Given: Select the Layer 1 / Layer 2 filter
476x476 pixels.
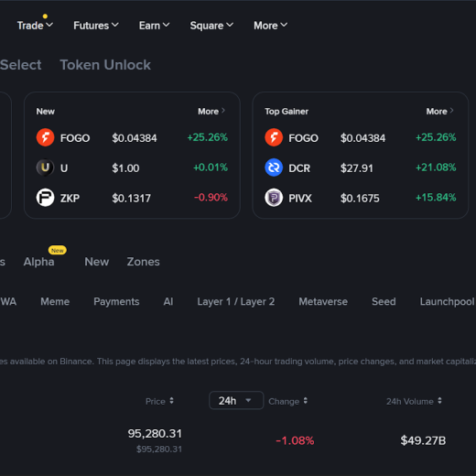Looking at the screenshot, I should tap(236, 301).
